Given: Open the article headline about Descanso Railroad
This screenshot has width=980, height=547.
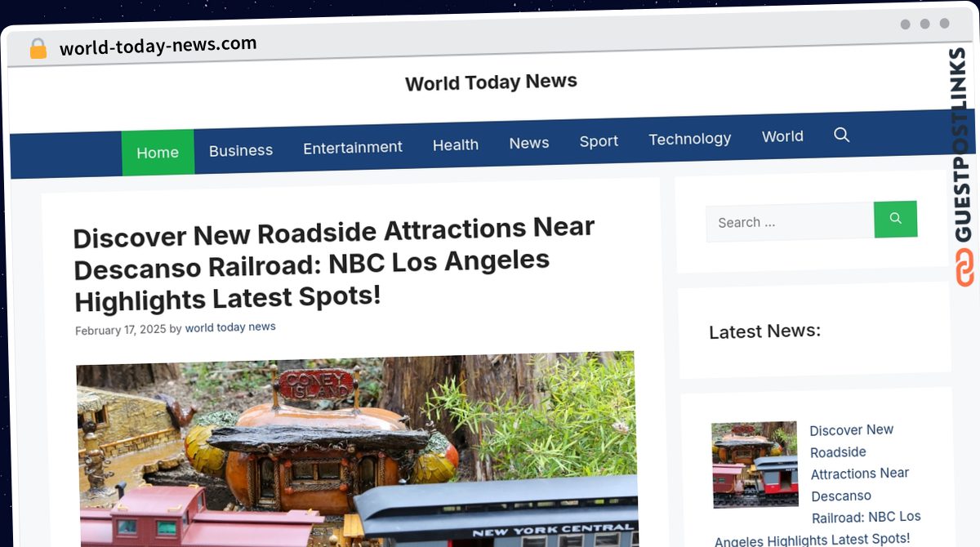Looking at the screenshot, I should tap(335, 265).
